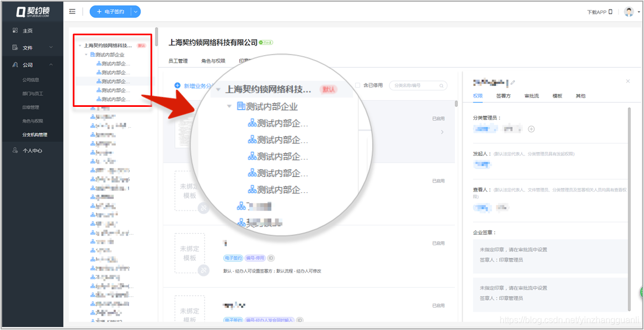Open 公司信息 in the sidebar
The width and height of the screenshot is (644, 330).
click(31, 80)
